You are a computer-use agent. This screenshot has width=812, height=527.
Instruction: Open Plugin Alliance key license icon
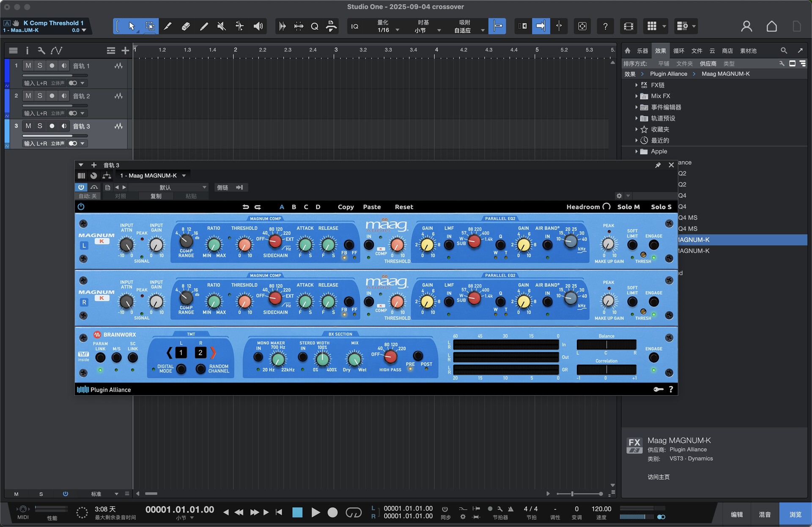click(x=658, y=389)
